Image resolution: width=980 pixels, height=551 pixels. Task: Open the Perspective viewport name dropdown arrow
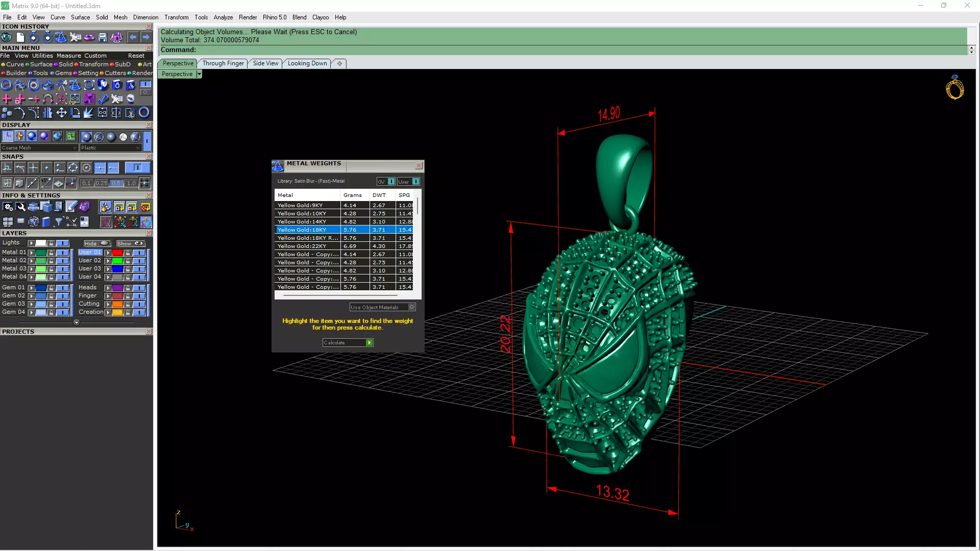coord(199,74)
